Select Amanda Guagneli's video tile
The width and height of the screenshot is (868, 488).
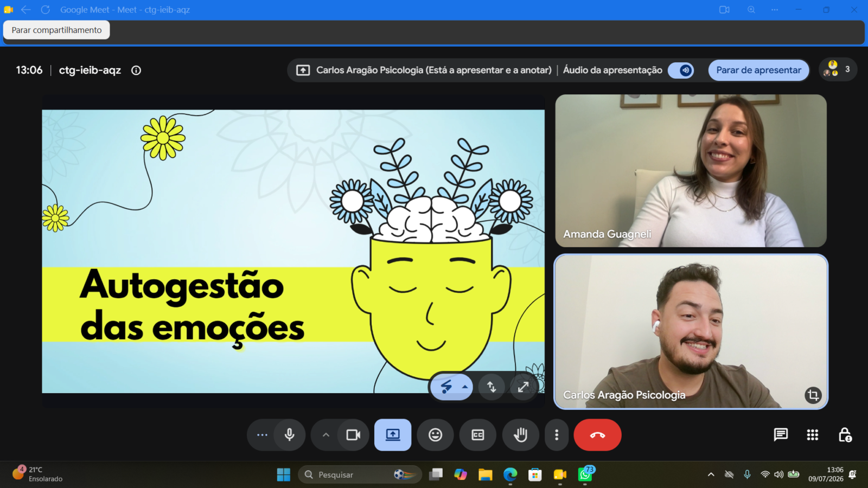tap(691, 171)
